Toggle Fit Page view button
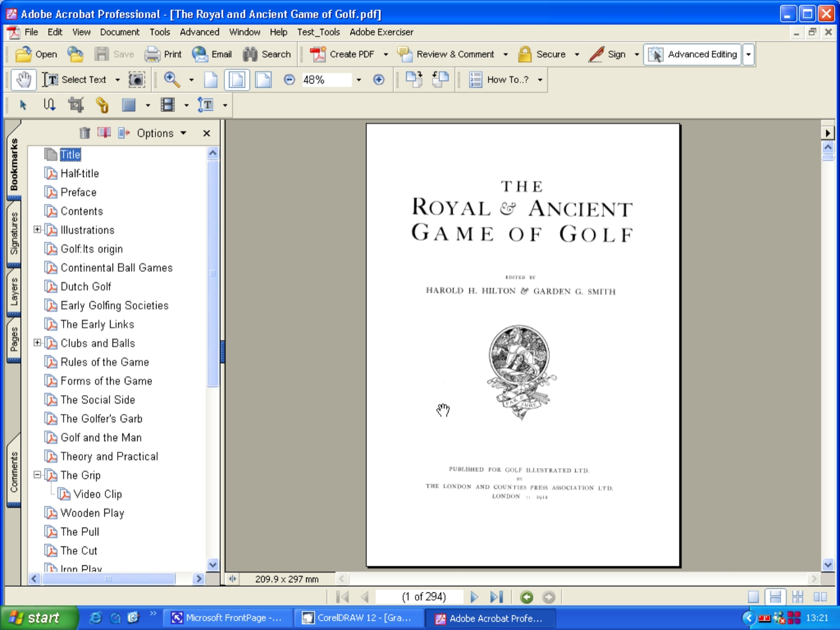The width and height of the screenshot is (840, 630). click(x=237, y=79)
